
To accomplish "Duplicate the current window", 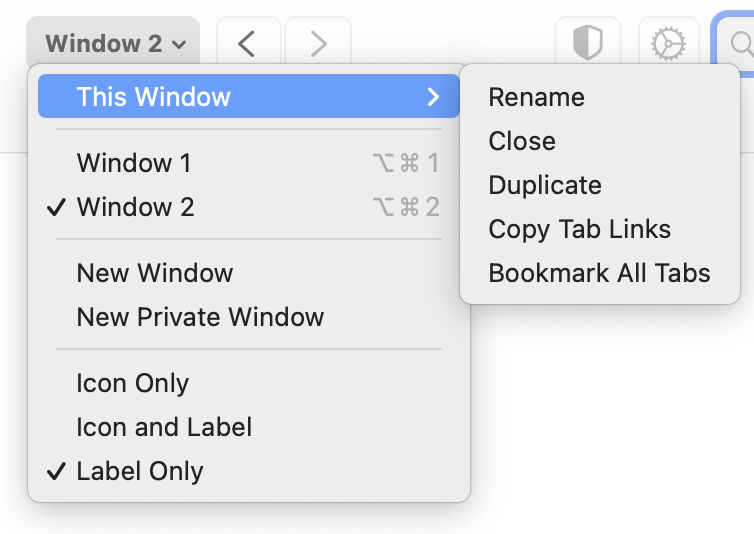I will click(x=545, y=185).
